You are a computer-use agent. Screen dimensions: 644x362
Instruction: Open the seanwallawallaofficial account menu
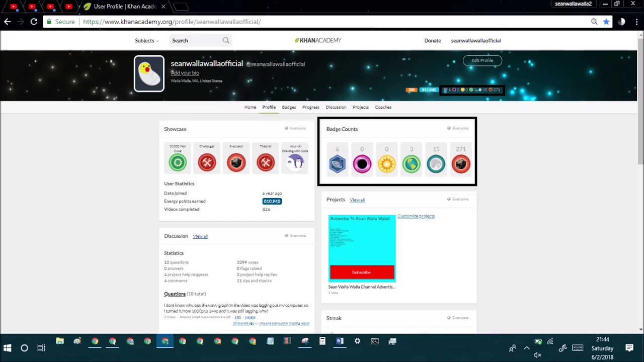pos(475,40)
